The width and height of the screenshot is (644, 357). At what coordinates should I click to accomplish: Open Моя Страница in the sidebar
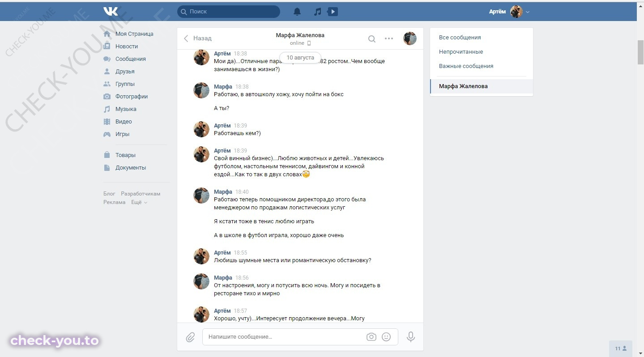pos(134,34)
